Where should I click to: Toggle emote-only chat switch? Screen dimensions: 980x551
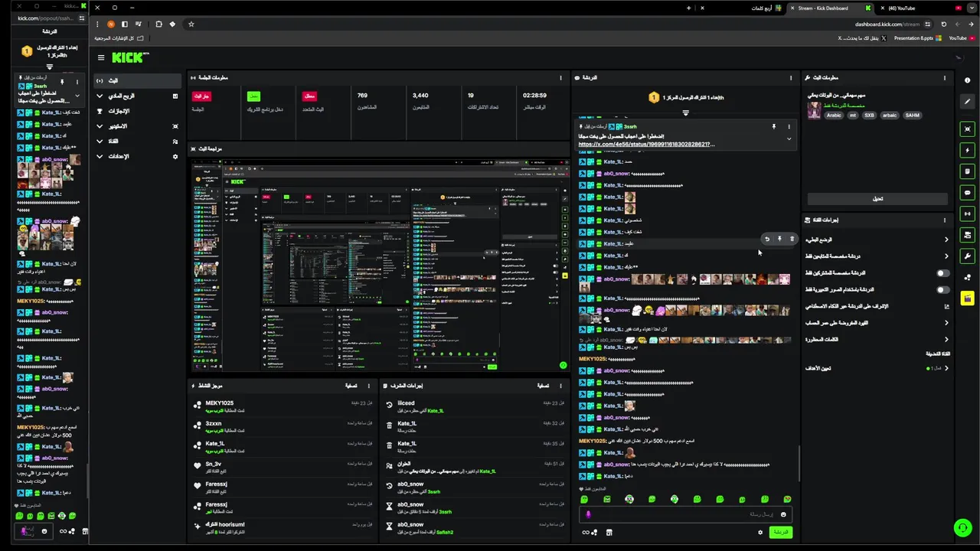[x=942, y=290]
